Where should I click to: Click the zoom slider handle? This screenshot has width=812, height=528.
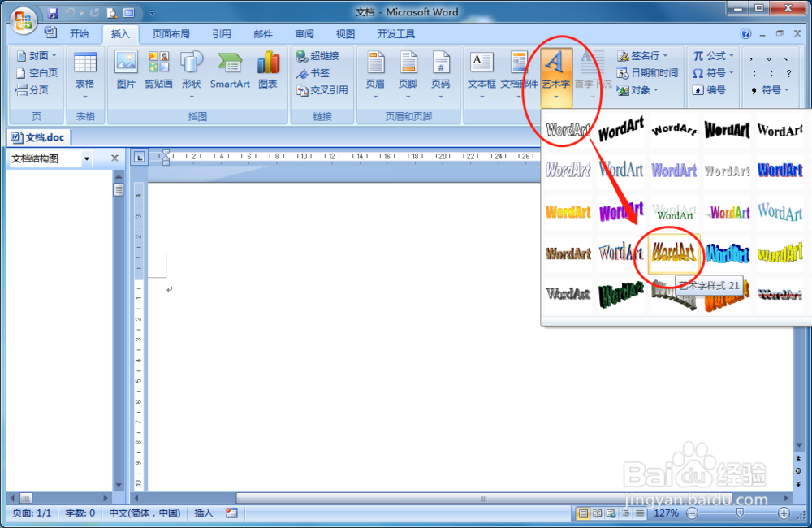point(740,513)
